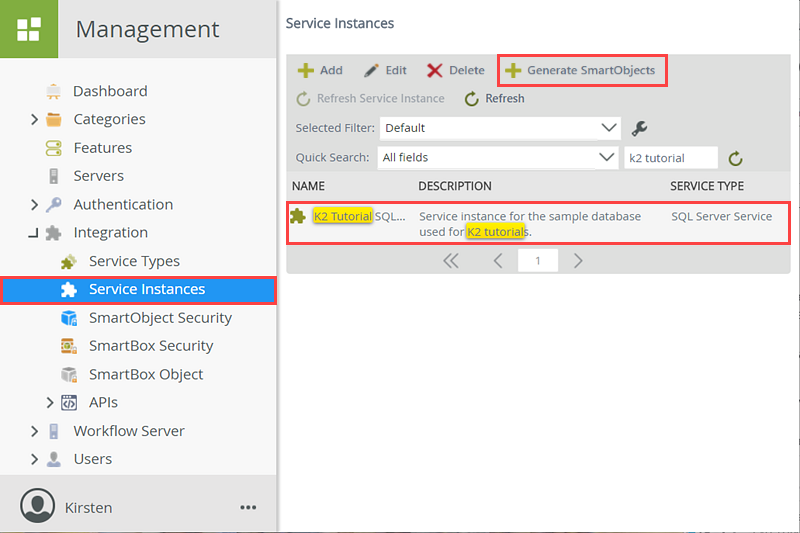Viewport: 800px width, 533px height.
Task: Expand the Categories tree node
Action: pos(34,120)
